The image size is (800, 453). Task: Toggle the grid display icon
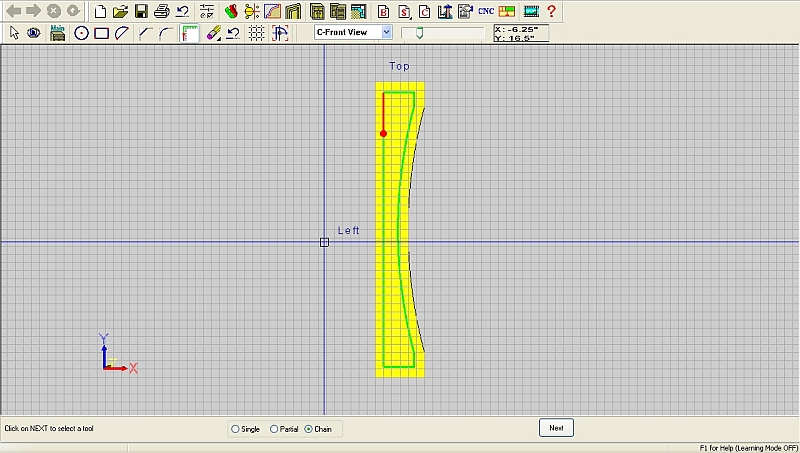(x=256, y=33)
